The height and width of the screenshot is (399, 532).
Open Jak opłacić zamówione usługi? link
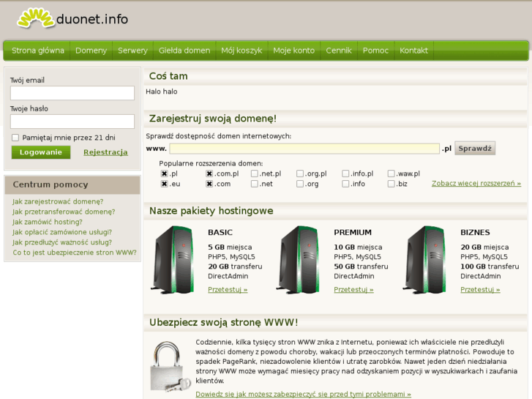[x=62, y=232]
